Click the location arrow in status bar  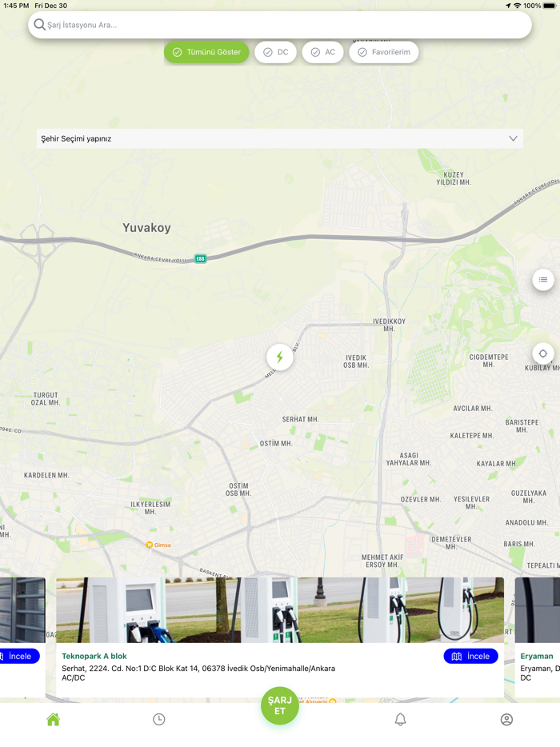507,6
